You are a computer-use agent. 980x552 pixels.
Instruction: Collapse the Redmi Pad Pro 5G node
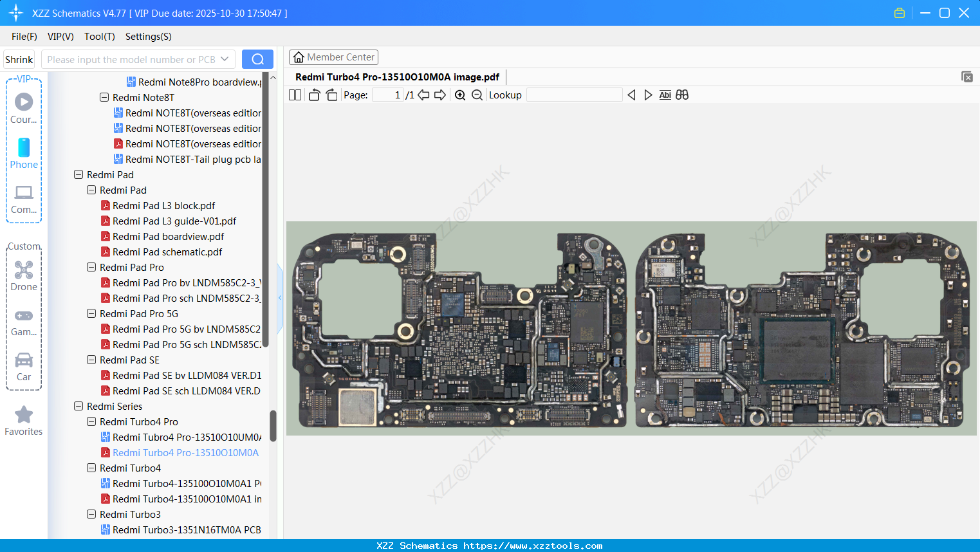click(91, 313)
